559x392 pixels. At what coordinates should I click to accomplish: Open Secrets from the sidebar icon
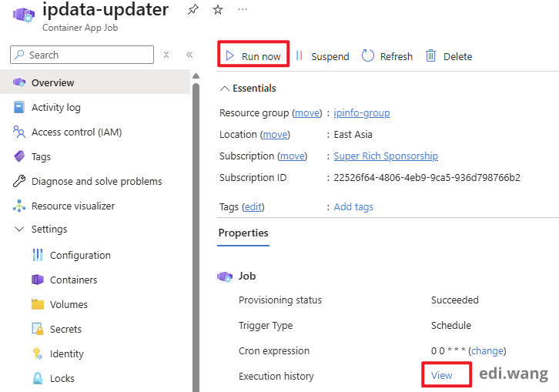pos(38,329)
